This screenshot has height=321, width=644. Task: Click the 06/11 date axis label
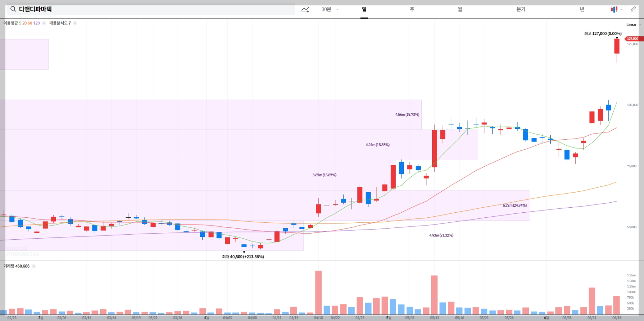click(x=592, y=318)
